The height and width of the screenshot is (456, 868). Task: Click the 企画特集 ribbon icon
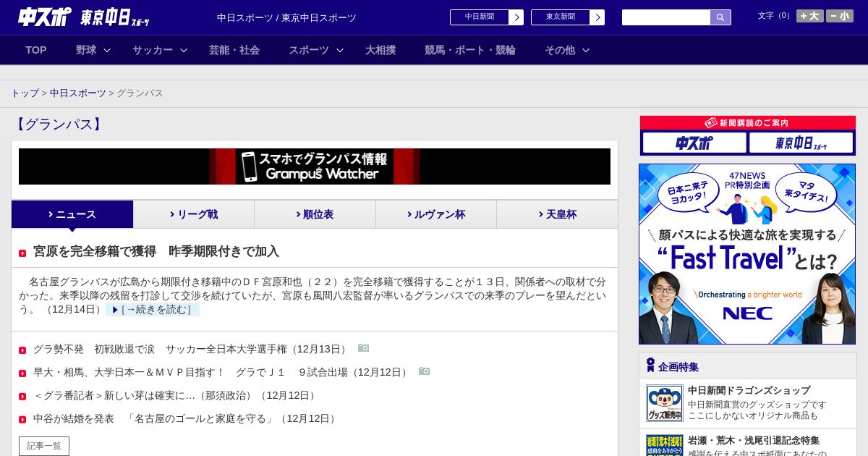[x=650, y=365]
